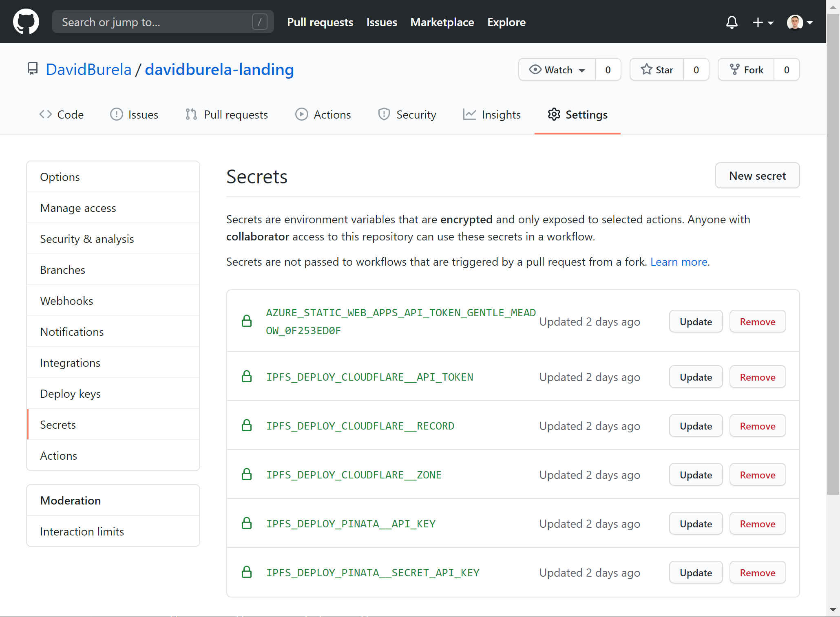Viewport: 840px width, 617px height.
Task: Switch to the repo Issues tab
Action: click(x=134, y=115)
